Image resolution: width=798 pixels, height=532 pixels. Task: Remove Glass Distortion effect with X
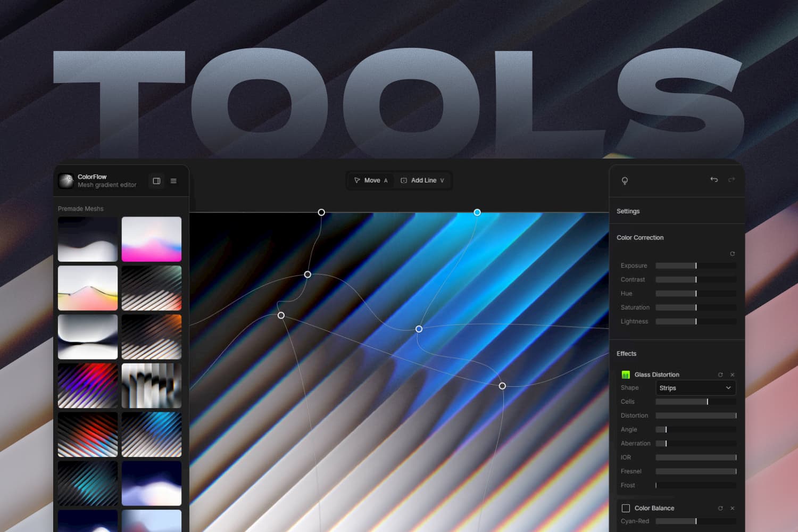(733, 375)
